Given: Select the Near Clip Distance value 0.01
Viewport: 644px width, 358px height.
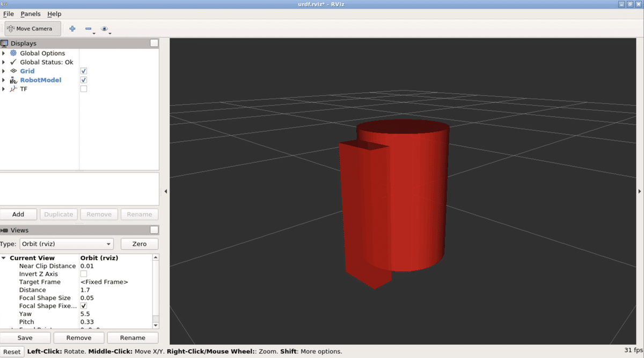Looking at the screenshot, I should pyautogui.click(x=86, y=266).
